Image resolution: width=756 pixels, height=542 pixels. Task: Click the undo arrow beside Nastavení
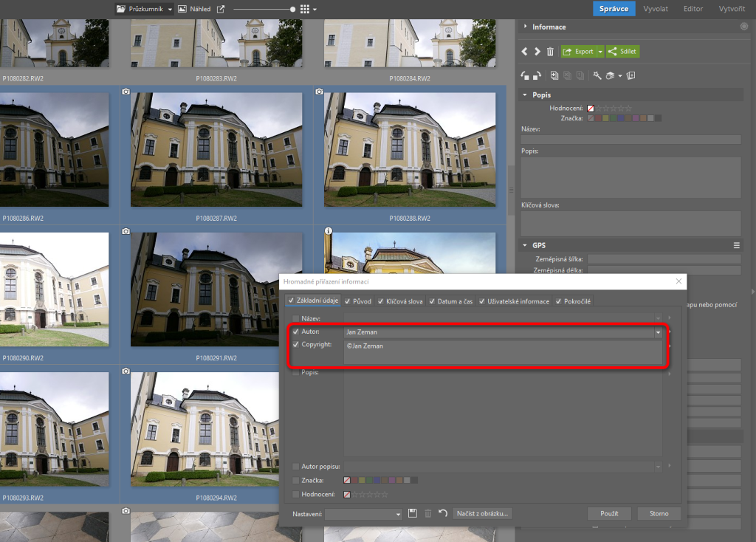tap(443, 513)
